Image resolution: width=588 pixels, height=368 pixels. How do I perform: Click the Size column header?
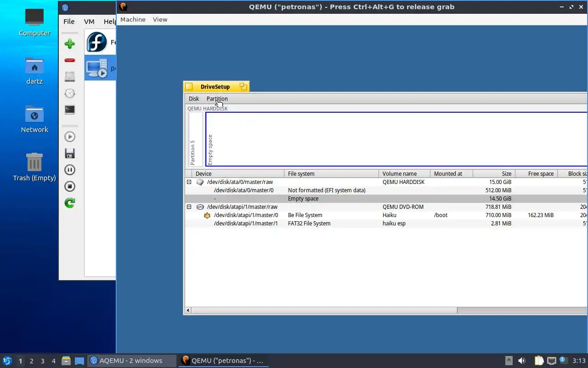pyautogui.click(x=494, y=173)
